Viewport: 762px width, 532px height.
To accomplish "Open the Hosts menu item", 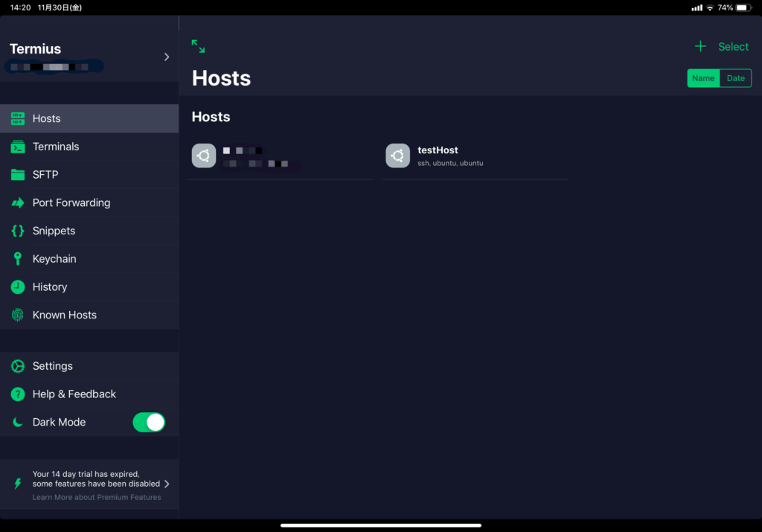I will pos(89,118).
